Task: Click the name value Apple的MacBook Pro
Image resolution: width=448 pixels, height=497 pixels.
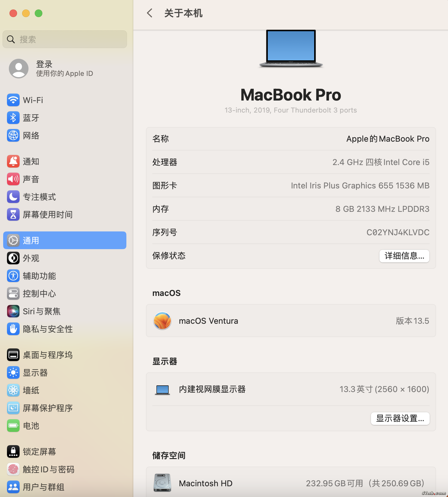Action: click(x=388, y=139)
